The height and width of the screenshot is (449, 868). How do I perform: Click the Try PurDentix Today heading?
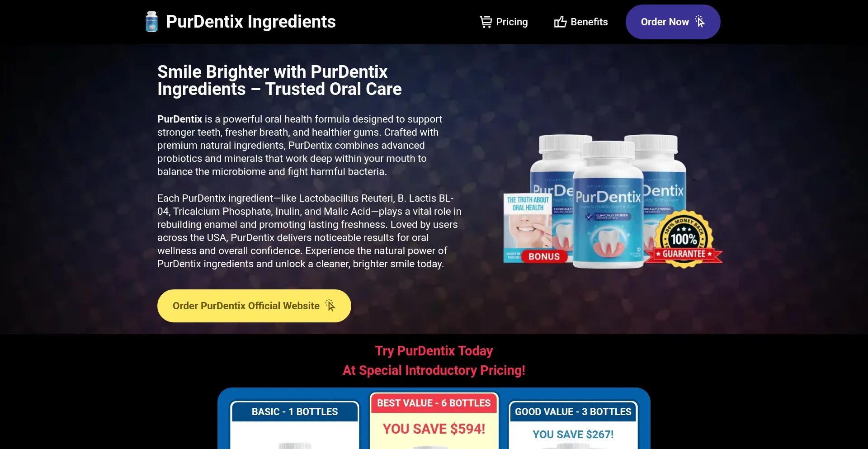pyautogui.click(x=434, y=351)
